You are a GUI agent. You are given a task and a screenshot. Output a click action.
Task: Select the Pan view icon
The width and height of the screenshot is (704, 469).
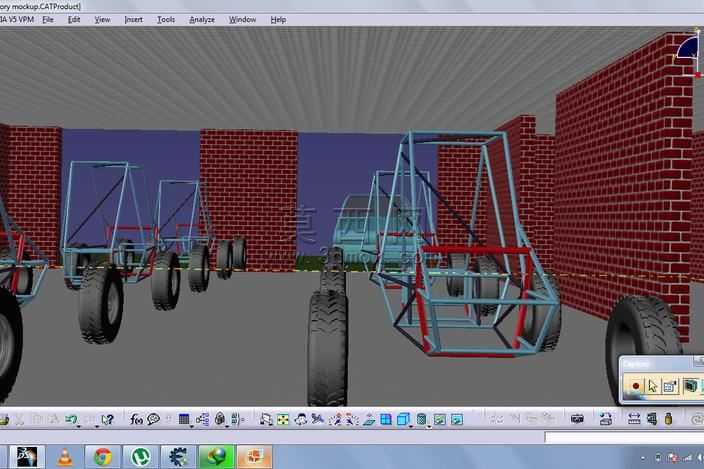pyautogui.click(x=300, y=419)
